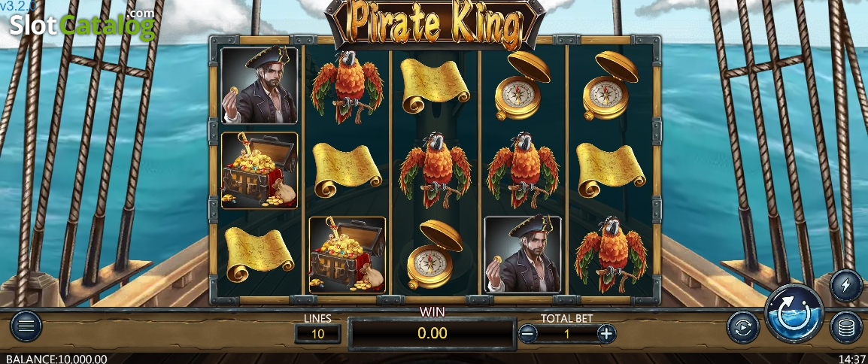Click the parrot at top of second reel
The width and height of the screenshot is (868, 364).
pos(347,86)
